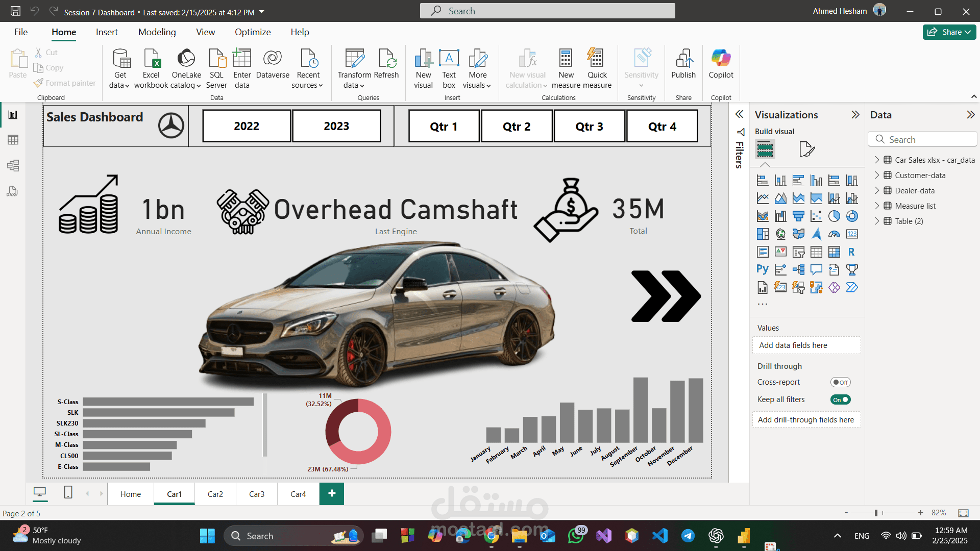Toggle Cross-report drill through switch

[x=840, y=382]
